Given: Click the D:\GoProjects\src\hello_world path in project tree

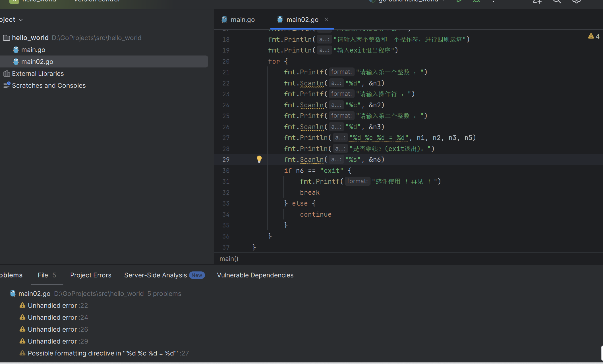Looking at the screenshot, I should coord(96,38).
